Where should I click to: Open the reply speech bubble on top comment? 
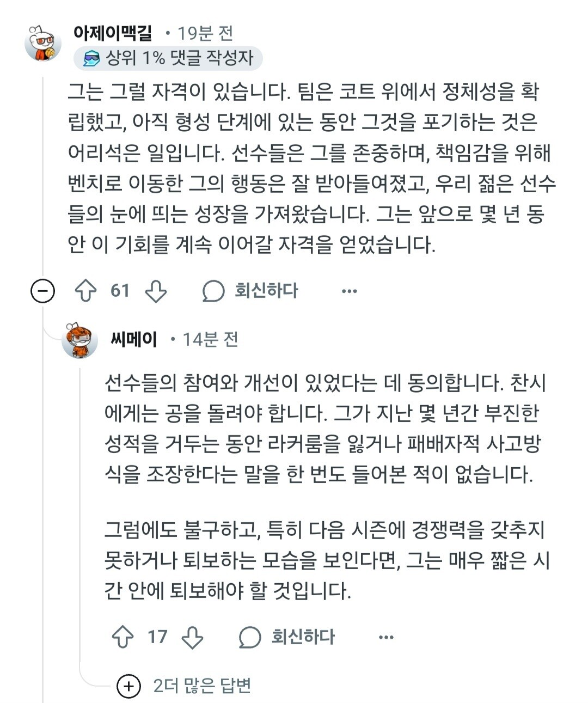[x=213, y=291]
